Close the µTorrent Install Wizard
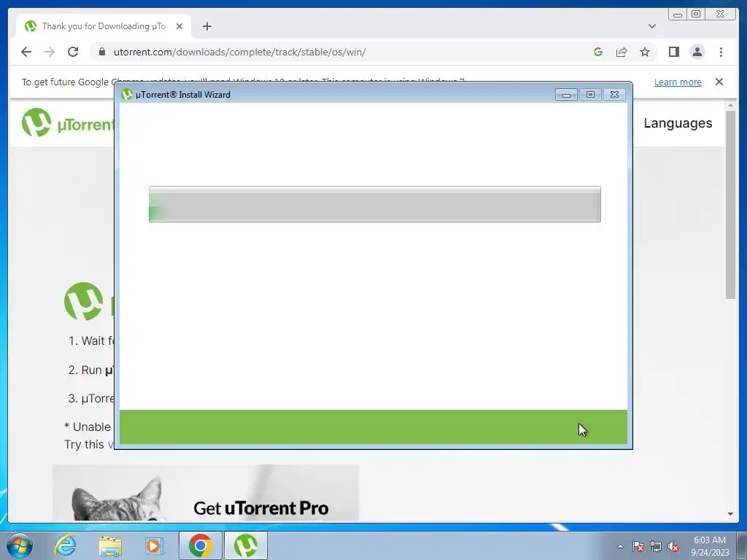This screenshot has height=560, width=747. click(614, 94)
